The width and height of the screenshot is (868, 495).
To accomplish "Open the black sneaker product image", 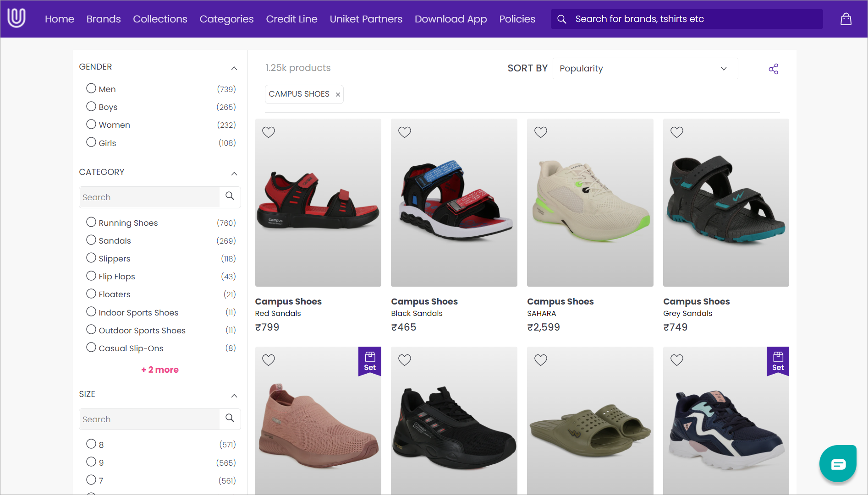I will pyautogui.click(x=454, y=420).
